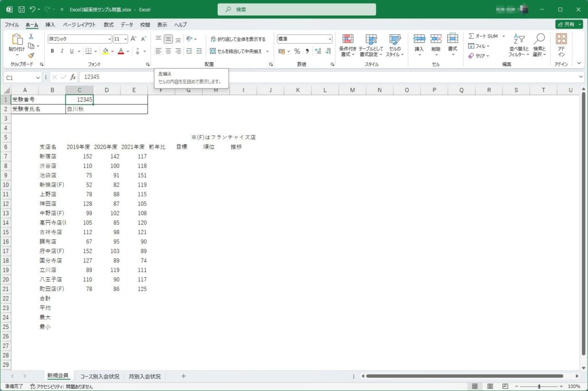588x391 pixels.
Task: Click the format painter brush icon
Action: pos(31,56)
